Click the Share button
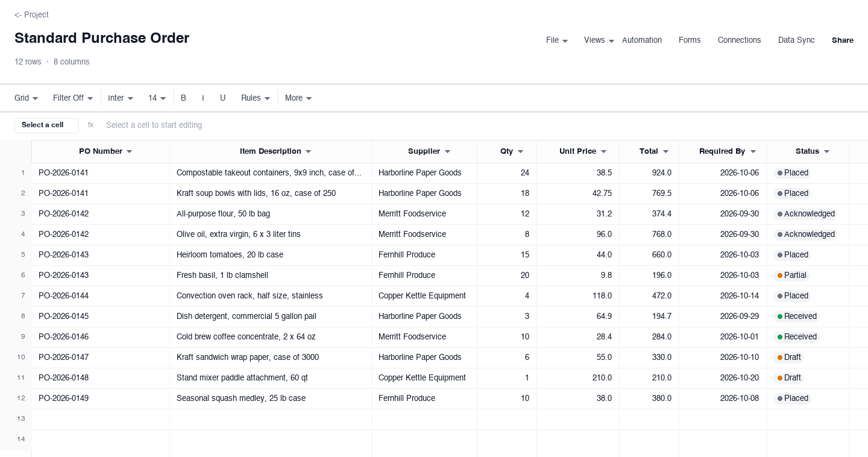The width and height of the screenshot is (868, 457). (x=843, y=40)
